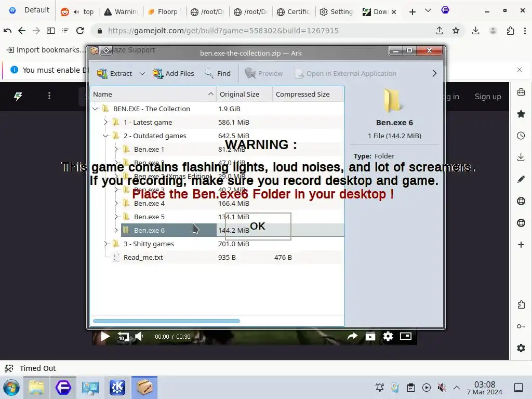Open sidebar bookmarks star panel

(x=521, y=114)
